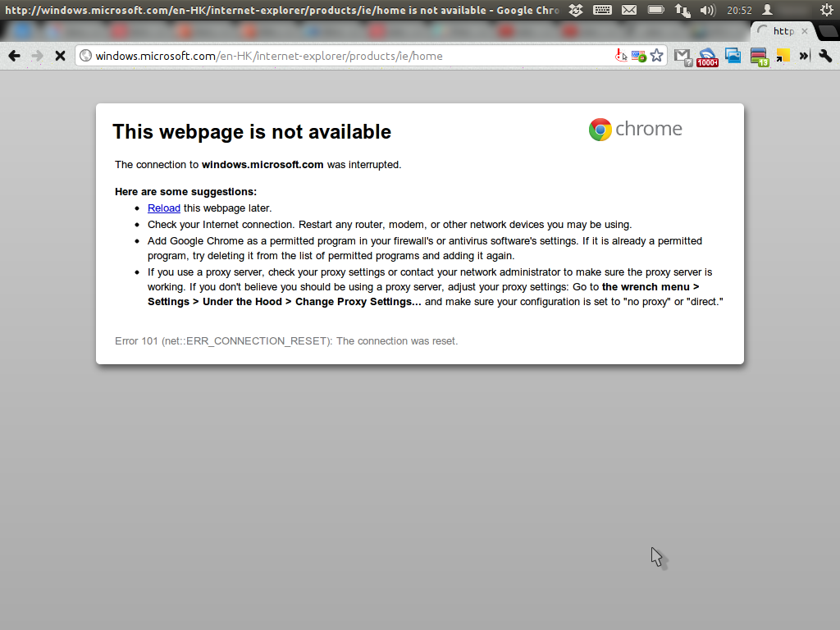
Task: Open the stacked tabs extension showing 13
Action: (x=759, y=57)
